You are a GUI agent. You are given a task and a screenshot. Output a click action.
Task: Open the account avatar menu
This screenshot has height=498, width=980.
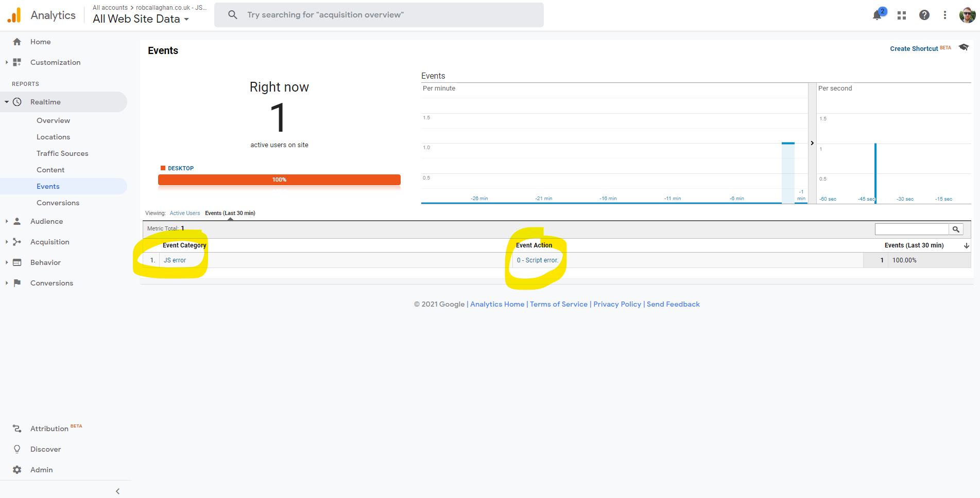967,14
